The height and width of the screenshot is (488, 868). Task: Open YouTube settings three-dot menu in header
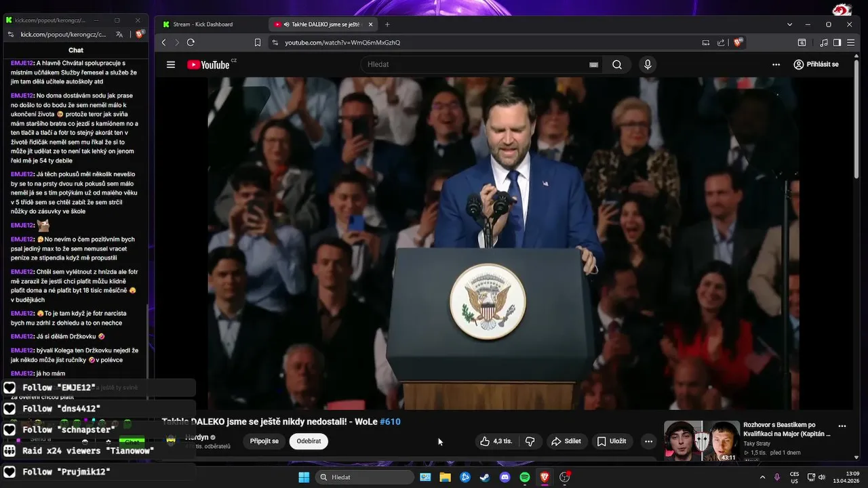click(x=776, y=64)
